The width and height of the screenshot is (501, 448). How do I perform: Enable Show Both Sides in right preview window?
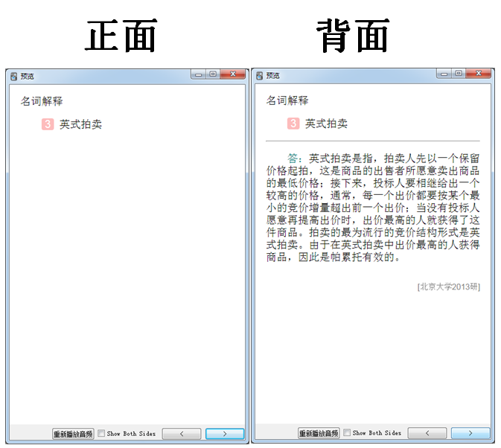point(347,432)
